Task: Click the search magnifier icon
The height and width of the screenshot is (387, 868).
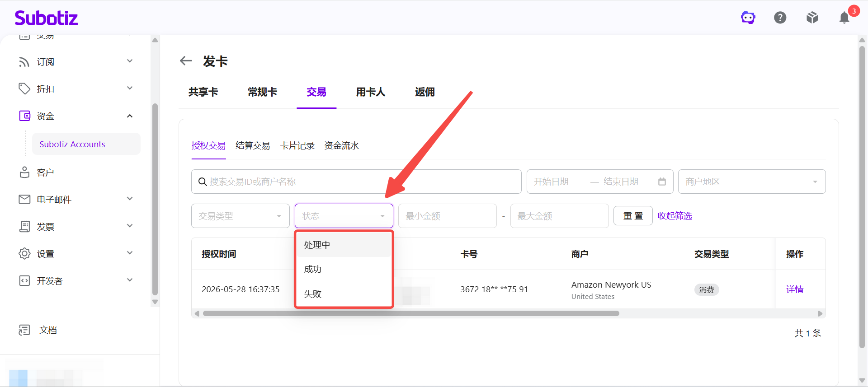Action: [x=203, y=182]
